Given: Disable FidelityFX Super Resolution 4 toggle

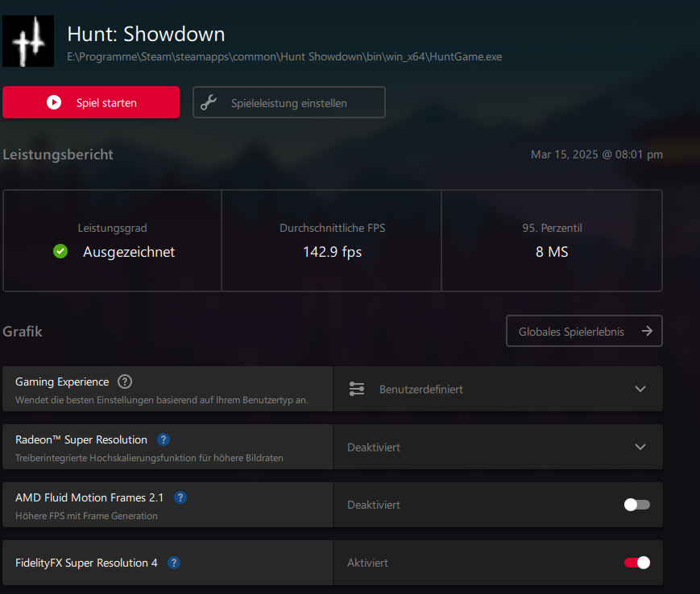Looking at the screenshot, I should 636,563.
